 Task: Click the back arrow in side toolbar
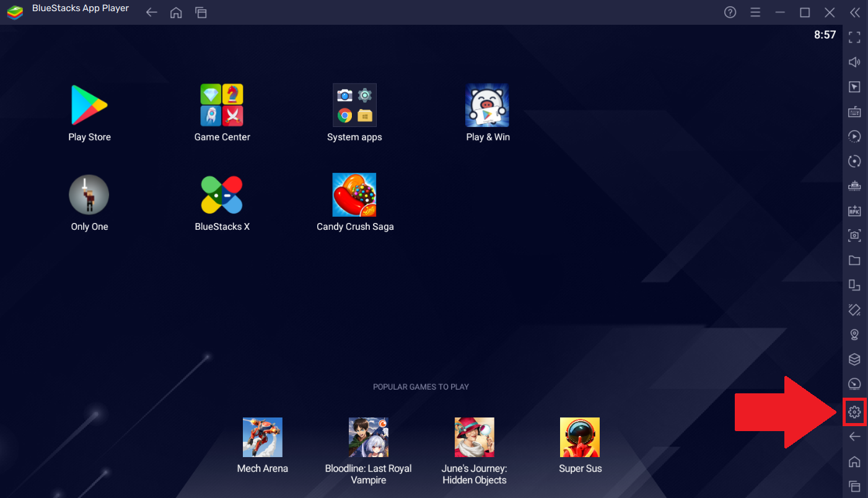[854, 437]
